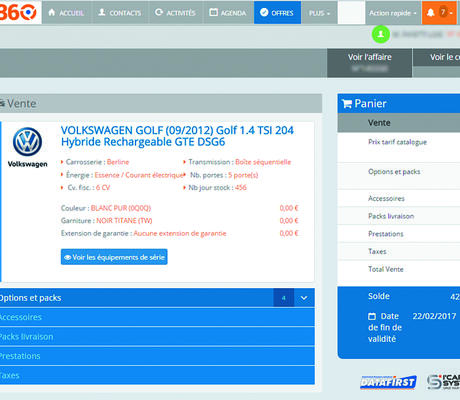The height and width of the screenshot is (400, 460).
Task: Expand the Packs livraison section bar
Action: (157, 337)
